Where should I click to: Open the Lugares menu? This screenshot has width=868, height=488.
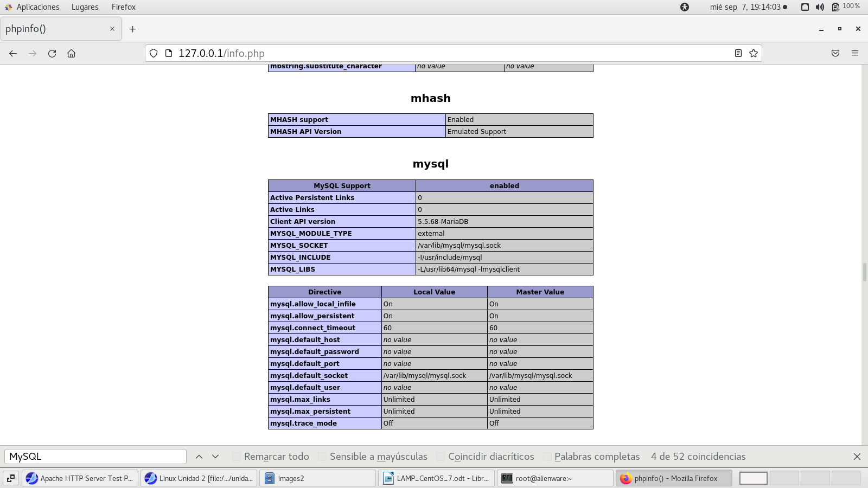coord(85,7)
